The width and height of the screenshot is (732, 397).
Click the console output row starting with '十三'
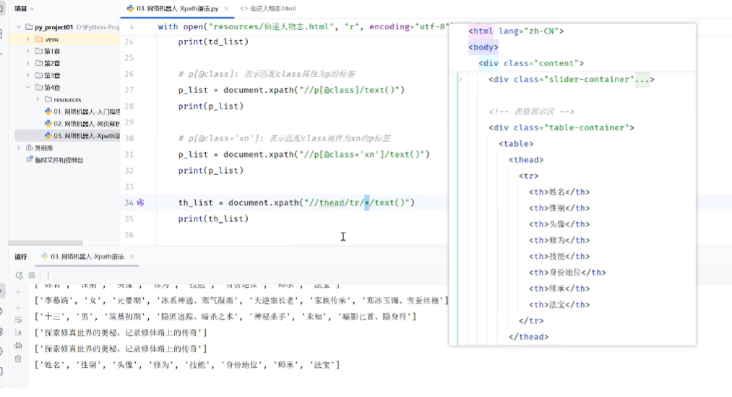tap(225, 317)
